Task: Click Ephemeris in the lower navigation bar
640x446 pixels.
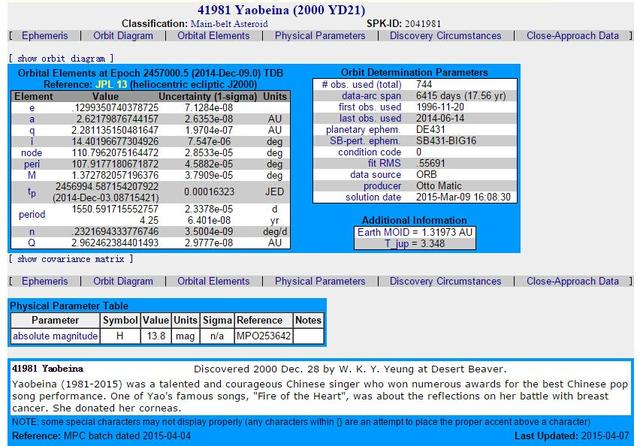Action: (44, 281)
